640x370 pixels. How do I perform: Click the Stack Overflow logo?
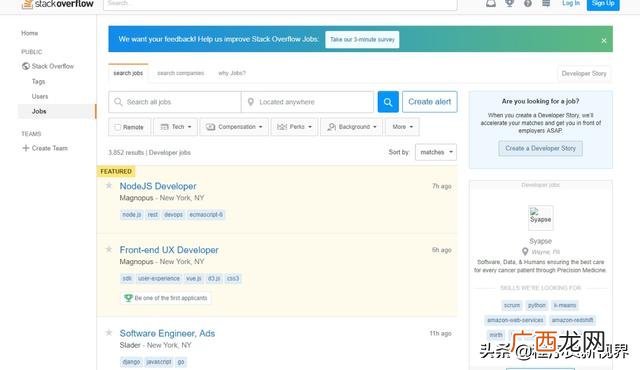pyautogui.click(x=58, y=4)
